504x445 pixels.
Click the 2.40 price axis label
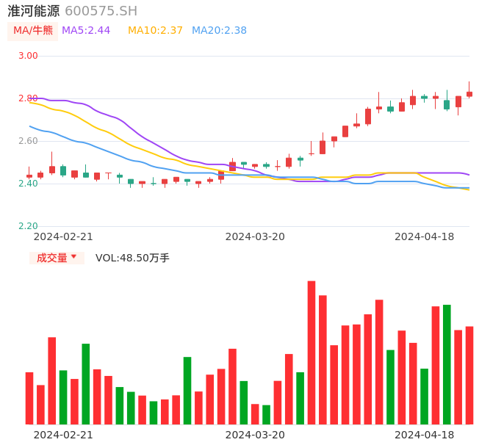[x=28, y=184]
